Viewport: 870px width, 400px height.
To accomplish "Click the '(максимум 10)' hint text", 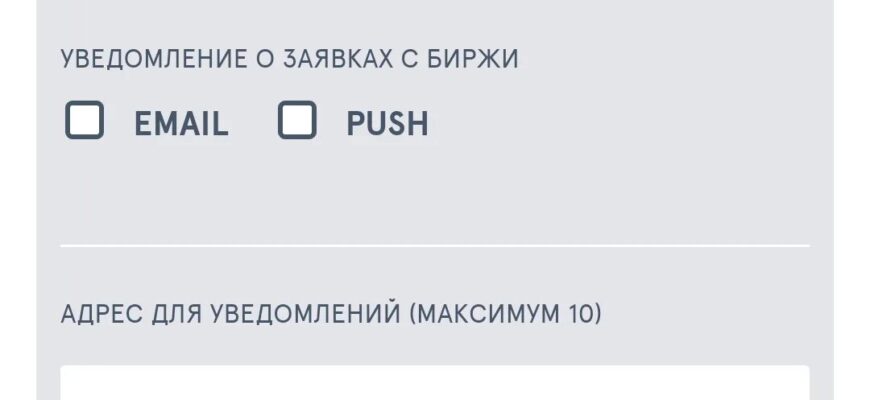I will [505, 314].
